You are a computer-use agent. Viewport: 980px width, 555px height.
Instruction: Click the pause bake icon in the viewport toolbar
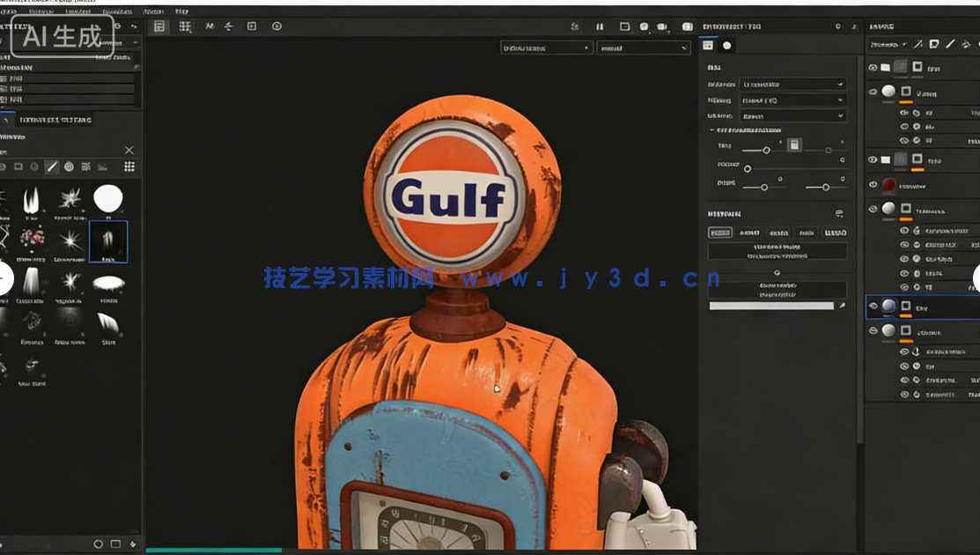(600, 27)
